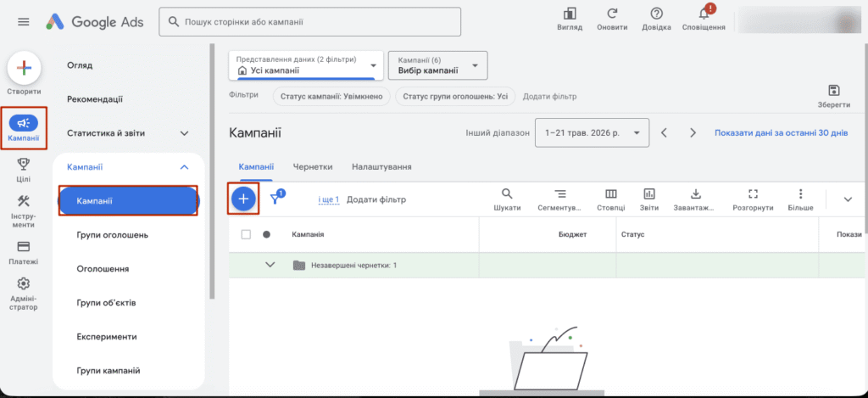Click the filter funnel icon with badge

point(275,198)
